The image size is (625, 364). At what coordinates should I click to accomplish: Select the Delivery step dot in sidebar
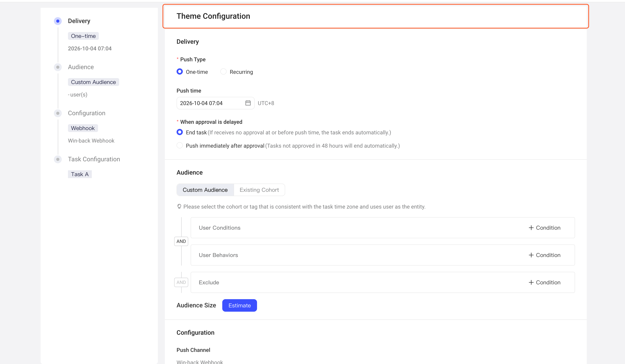[58, 21]
